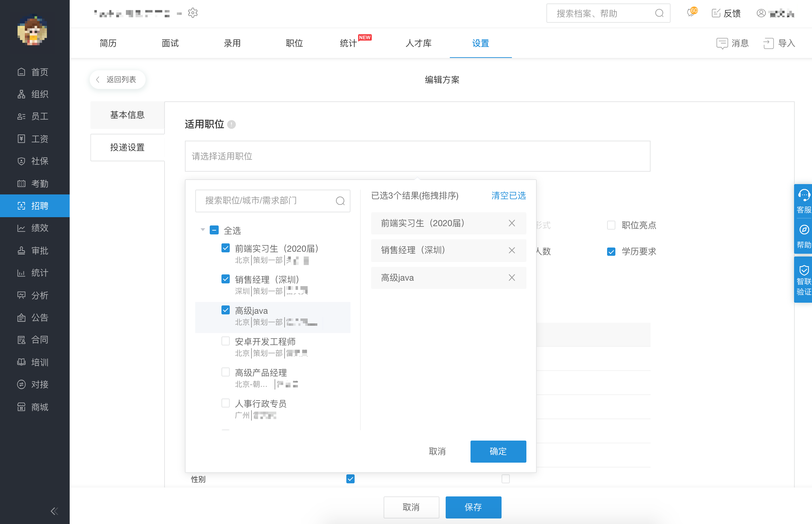This screenshot has width=812, height=524.
Task: Uncheck 前端实习生（2020届）in the list
Action: click(226, 248)
